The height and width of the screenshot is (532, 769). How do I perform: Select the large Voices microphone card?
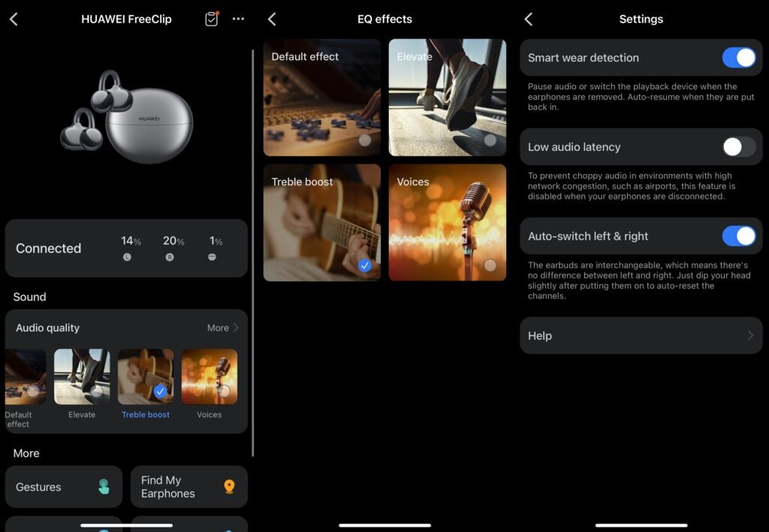tap(448, 223)
